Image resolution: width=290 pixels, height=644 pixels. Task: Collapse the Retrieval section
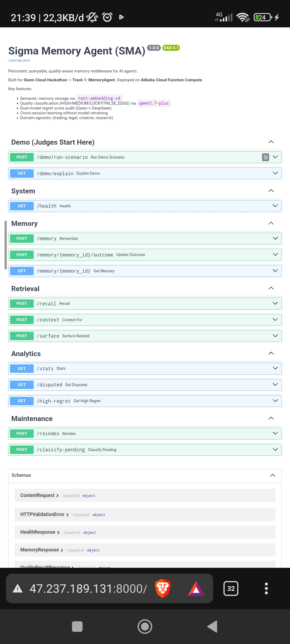pos(271,288)
